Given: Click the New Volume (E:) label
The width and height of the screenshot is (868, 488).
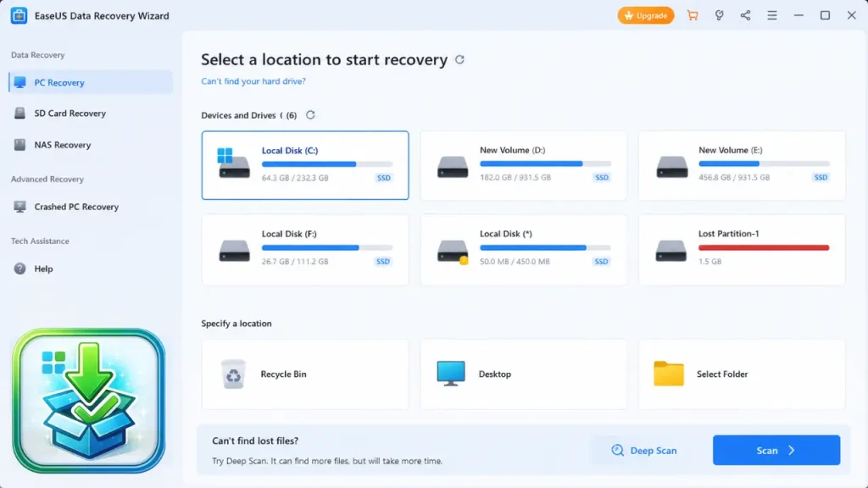Looking at the screenshot, I should click(x=730, y=150).
